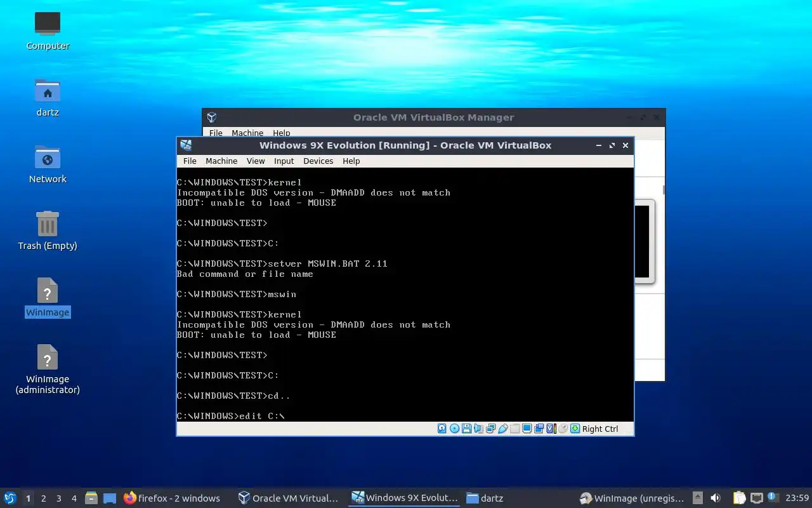Open the application menu on the taskbar

coord(10,498)
